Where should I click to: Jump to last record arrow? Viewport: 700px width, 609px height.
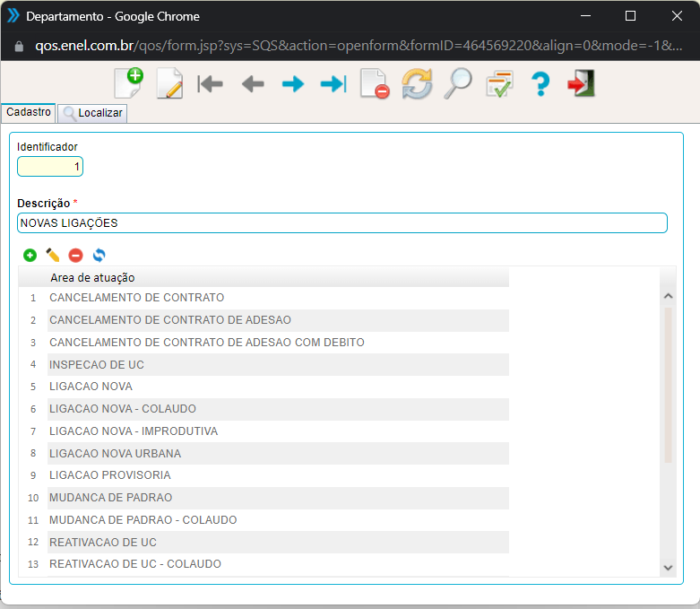pyautogui.click(x=333, y=84)
